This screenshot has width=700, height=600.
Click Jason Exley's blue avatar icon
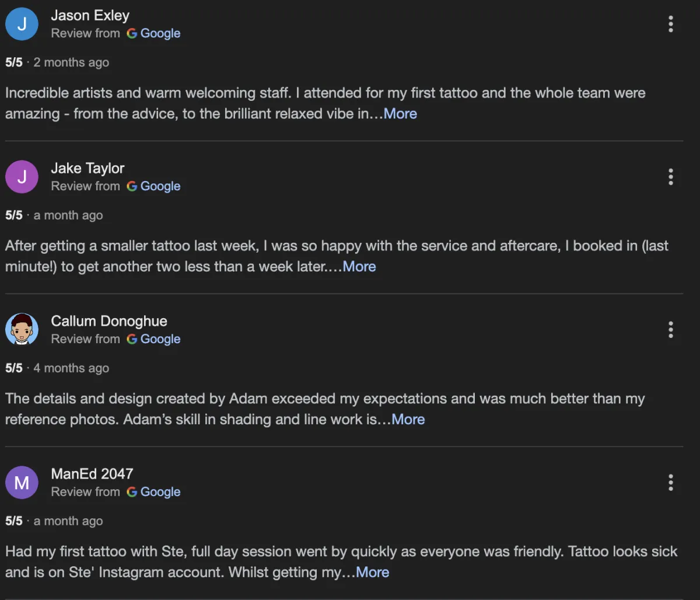click(x=22, y=24)
